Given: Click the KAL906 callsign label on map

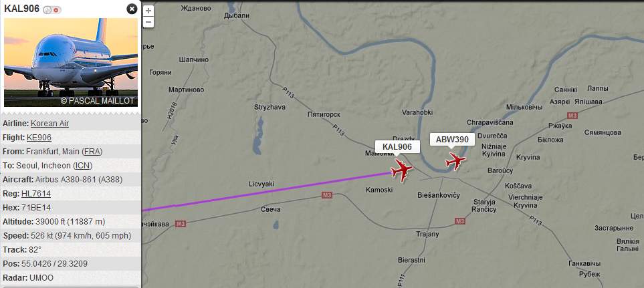Looking at the screenshot, I should point(397,147).
